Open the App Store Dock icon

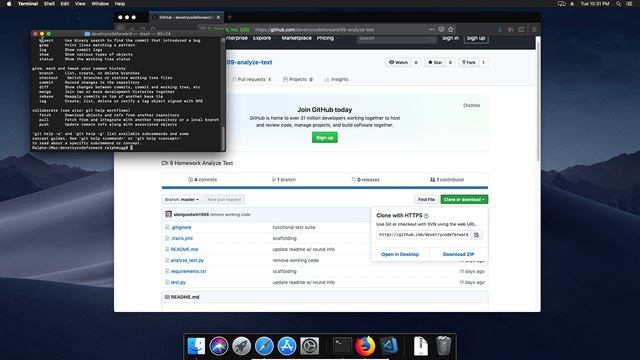point(287,346)
